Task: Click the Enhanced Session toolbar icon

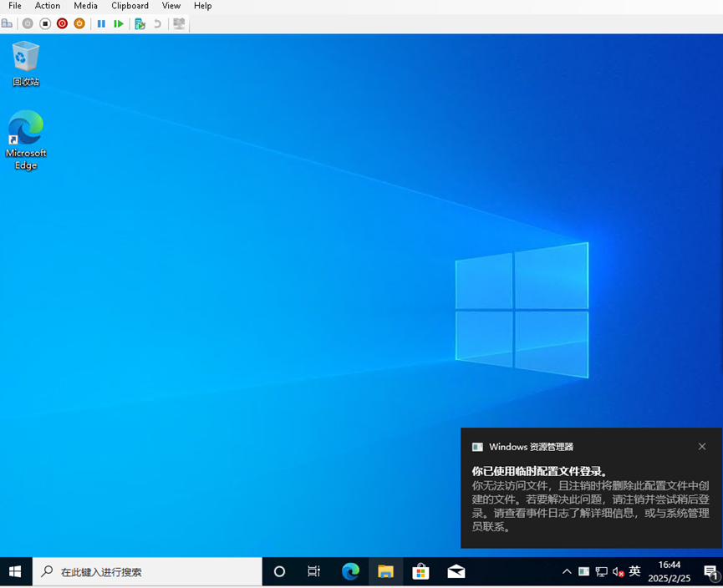Action: click(x=179, y=23)
